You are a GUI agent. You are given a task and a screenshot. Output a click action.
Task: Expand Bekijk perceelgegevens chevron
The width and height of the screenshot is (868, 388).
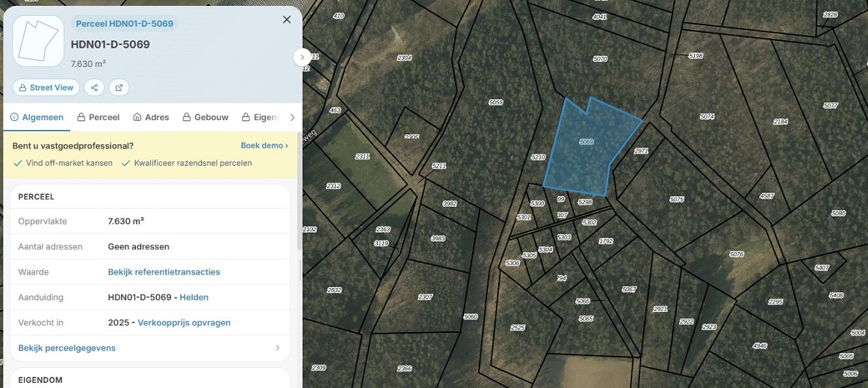pos(278,348)
